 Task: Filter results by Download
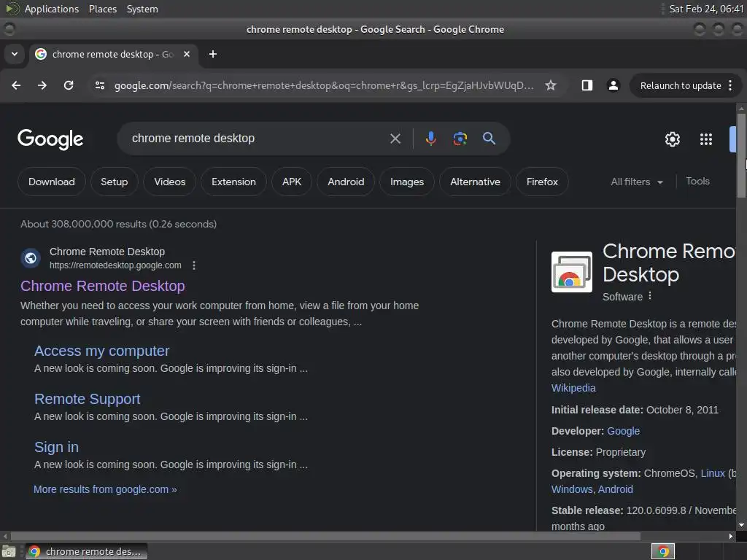(x=52, y=182)
